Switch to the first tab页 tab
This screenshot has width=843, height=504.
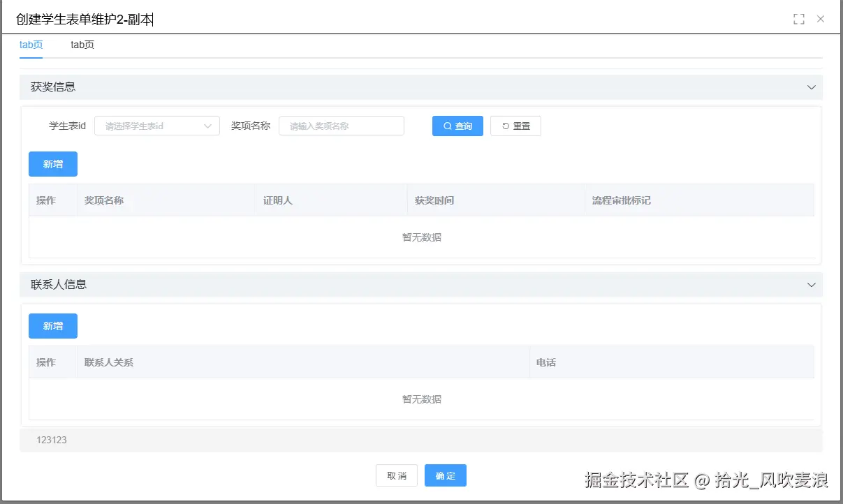pos(31,45)
